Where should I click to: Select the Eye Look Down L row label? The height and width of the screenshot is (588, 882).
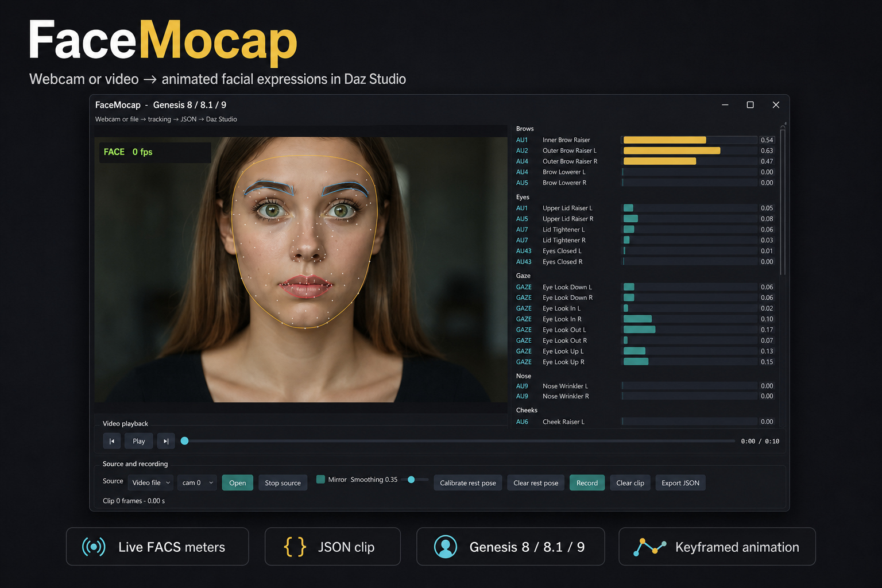567,287
